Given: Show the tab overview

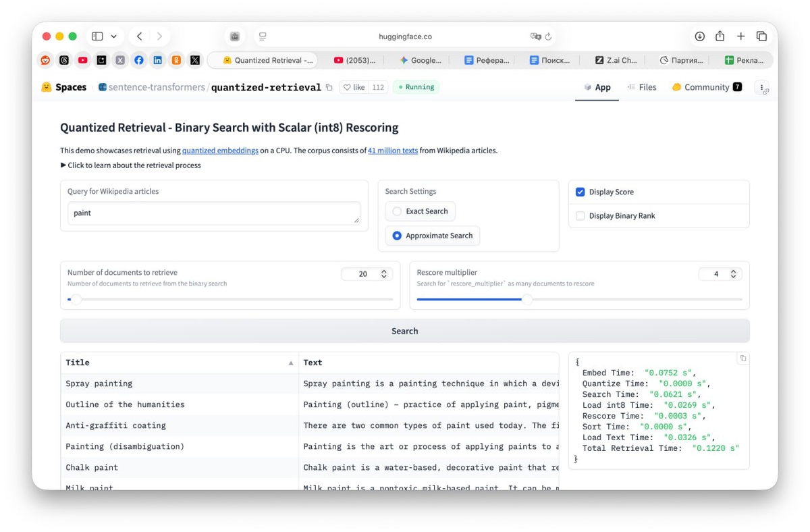Looking at the screenshot, I should (761, 36).
